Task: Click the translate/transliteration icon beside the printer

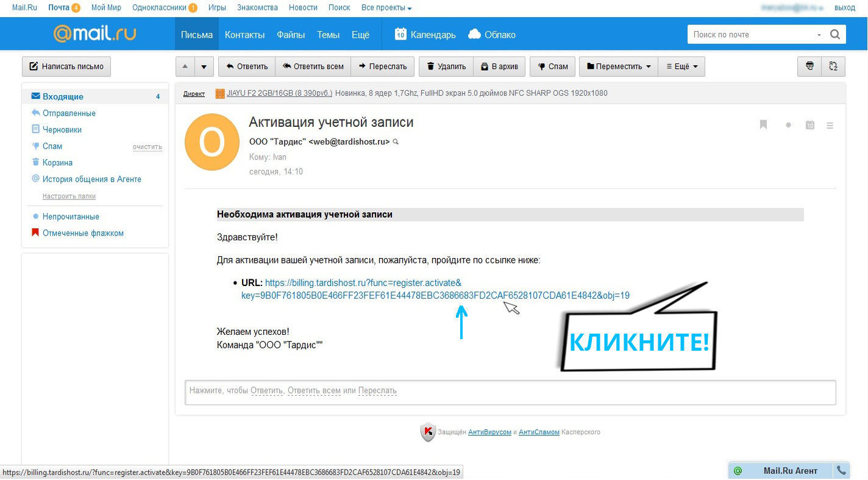Action: pyautogui.click(x=833, y=66)
